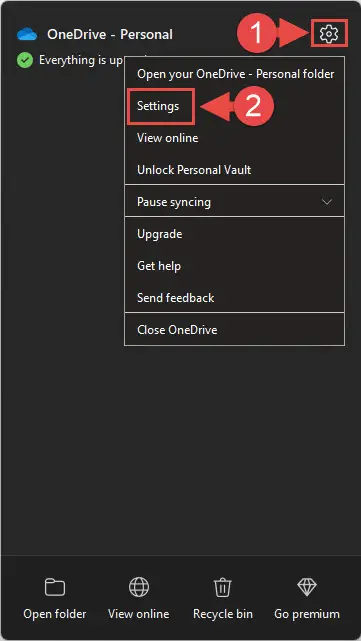Screen dimensions: 361x641
Task: Choose Send feedback option
Action: pos(234,298)
